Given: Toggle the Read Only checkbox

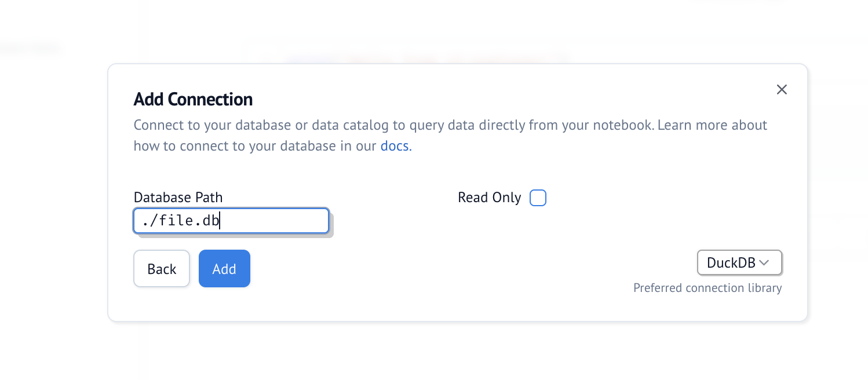Looking at the screenshot, I should pos(538,198).
